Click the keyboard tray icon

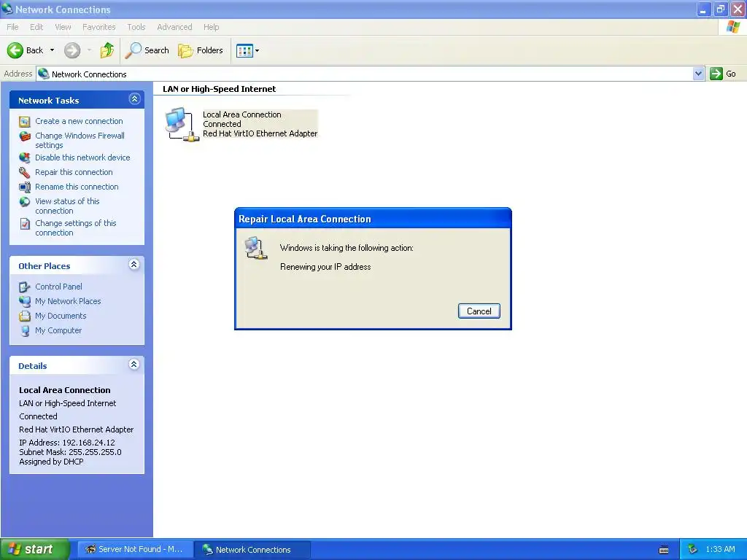point(664,550)
